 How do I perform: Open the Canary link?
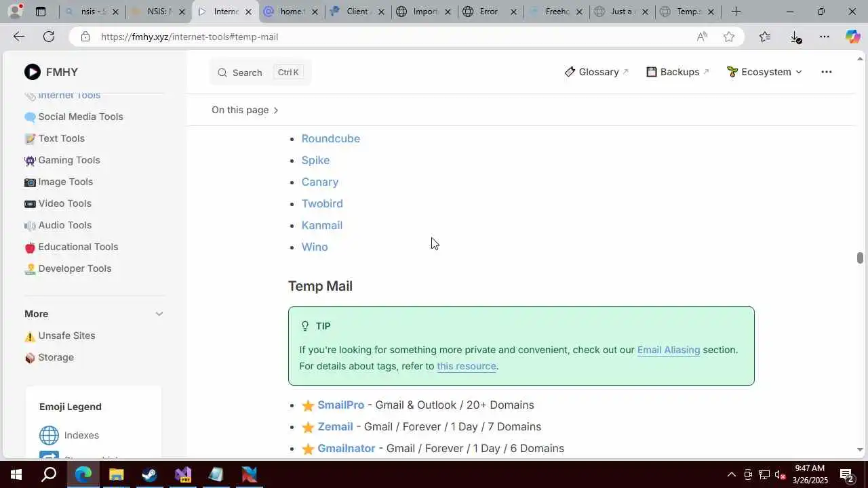(x=320, y=182)
